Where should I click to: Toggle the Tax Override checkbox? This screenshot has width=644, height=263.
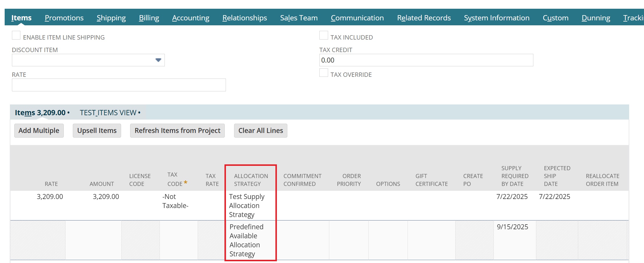(x=323, y=73)
